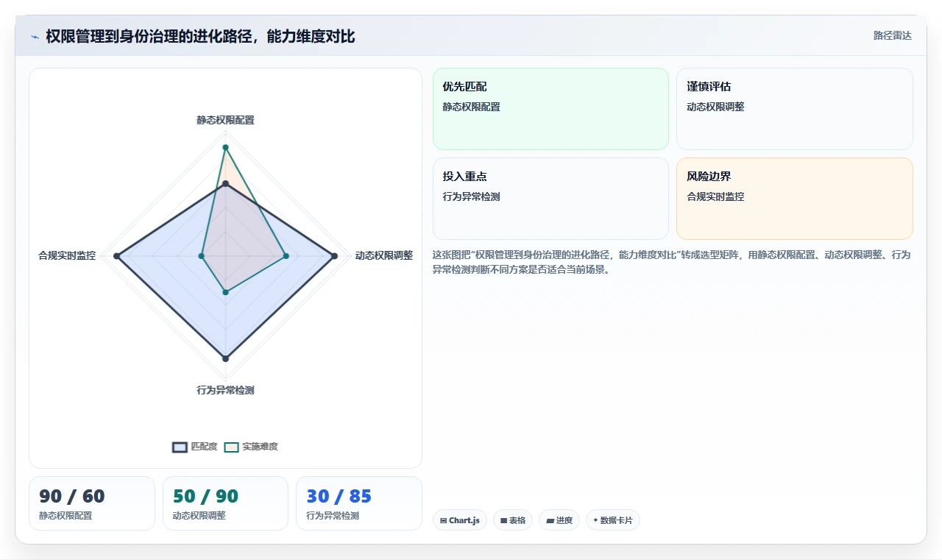942x560 pixels.
Task: Click the 动态权限调整 caption under 50 / 90
Action: (199, 516)
